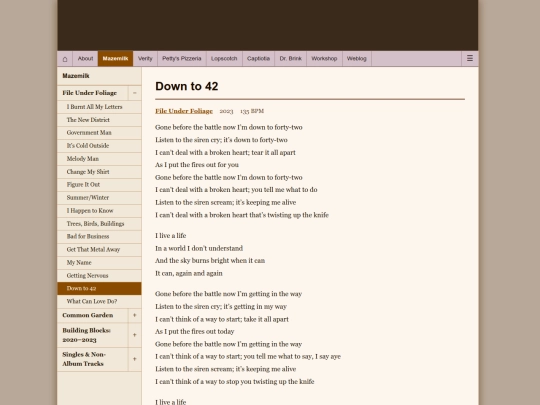This screenshot has width=540, height=405.
Task: Open Petty's Pizzeria tab
Action: 182,59
